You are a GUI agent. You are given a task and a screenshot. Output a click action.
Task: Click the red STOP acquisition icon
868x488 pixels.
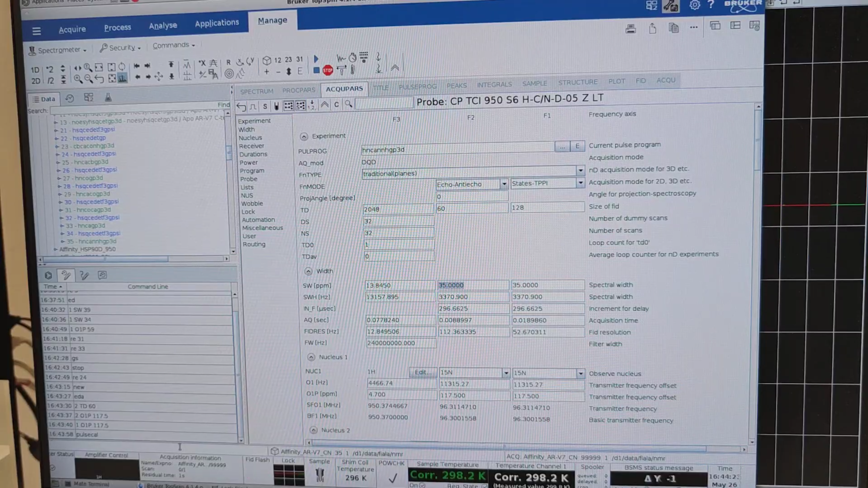point(328,70)
